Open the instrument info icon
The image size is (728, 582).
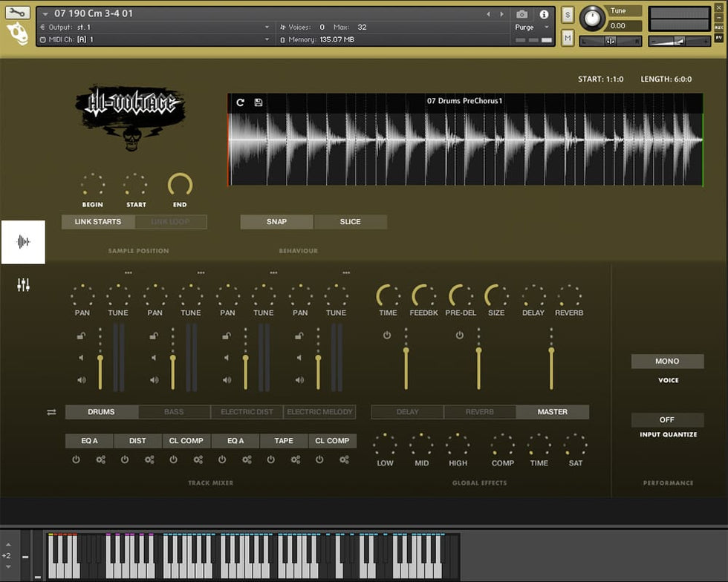click(544, 14)
